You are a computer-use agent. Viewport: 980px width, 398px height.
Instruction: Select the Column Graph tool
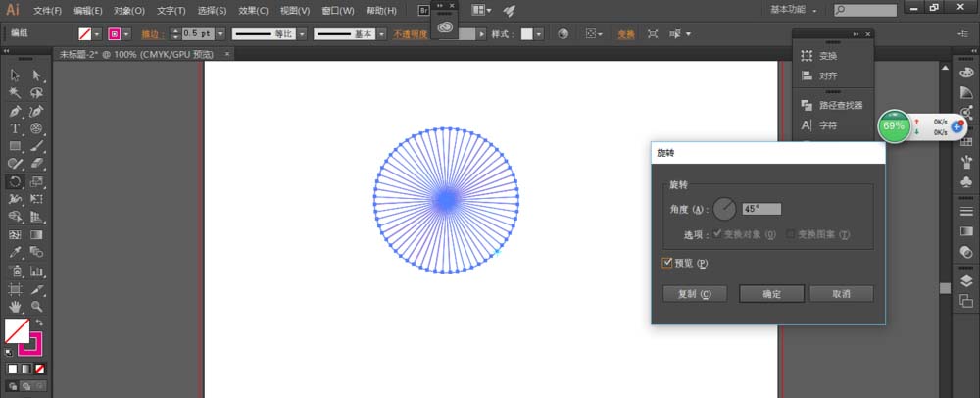click(37, 272)
